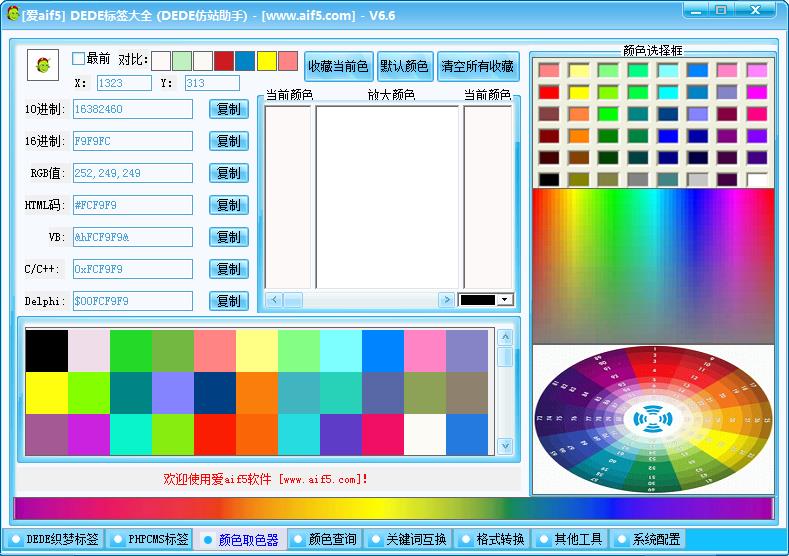Viewport: 789px width, 556px height.
Task: Open the 颜色查询 tab
Action: (x=325, y=539)
